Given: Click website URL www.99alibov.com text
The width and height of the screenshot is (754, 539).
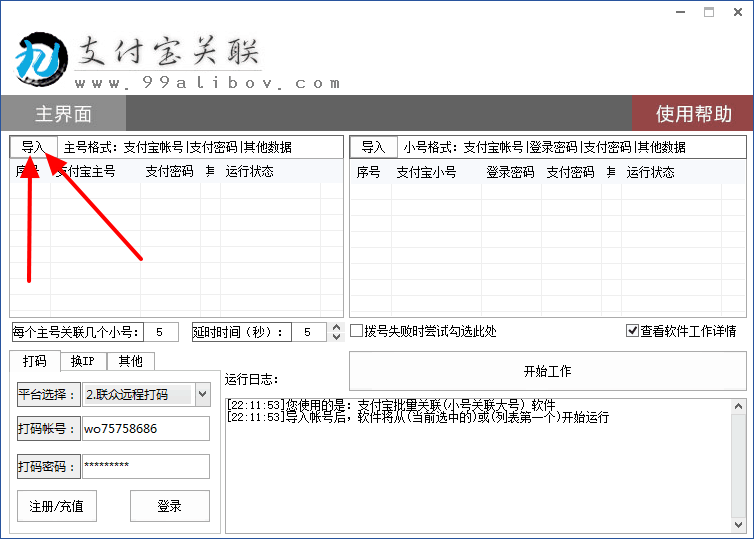Looking at the screenshot, I should pyautogui.click(x=208, y=83).
